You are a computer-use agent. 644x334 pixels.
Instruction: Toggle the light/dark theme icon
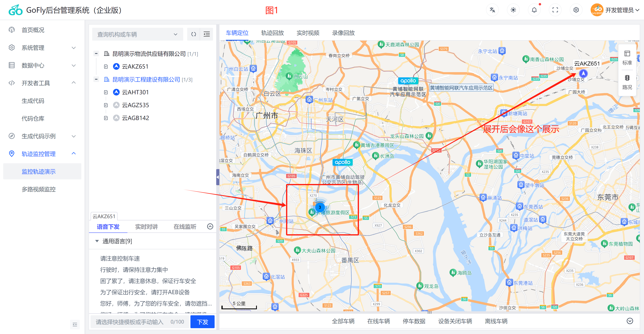tap(513, 10)
